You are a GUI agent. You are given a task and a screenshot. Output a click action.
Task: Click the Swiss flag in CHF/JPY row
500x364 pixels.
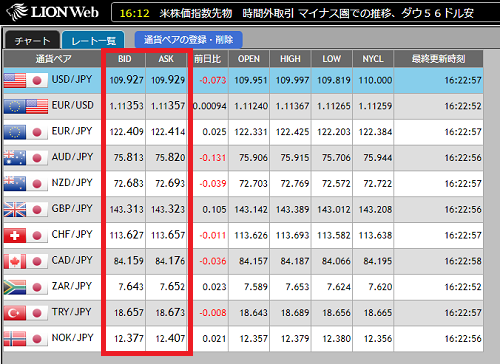pyautogui.click(x=15, y=235)
